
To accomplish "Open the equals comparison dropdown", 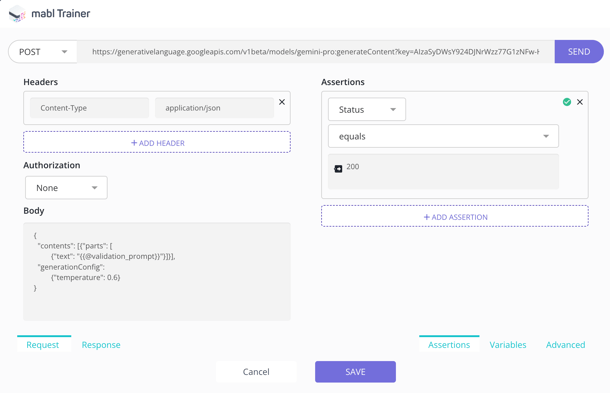I will (443, 136).
